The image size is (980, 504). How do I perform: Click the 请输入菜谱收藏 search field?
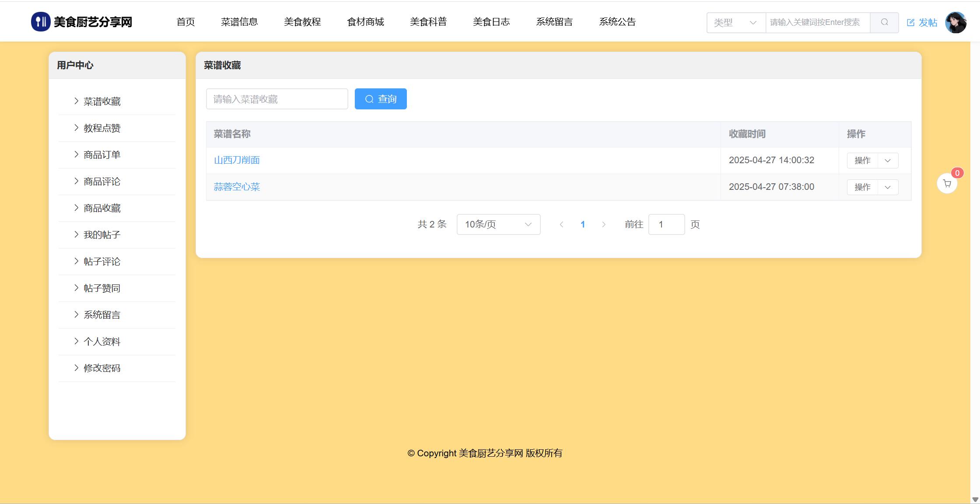pos(277,99)
